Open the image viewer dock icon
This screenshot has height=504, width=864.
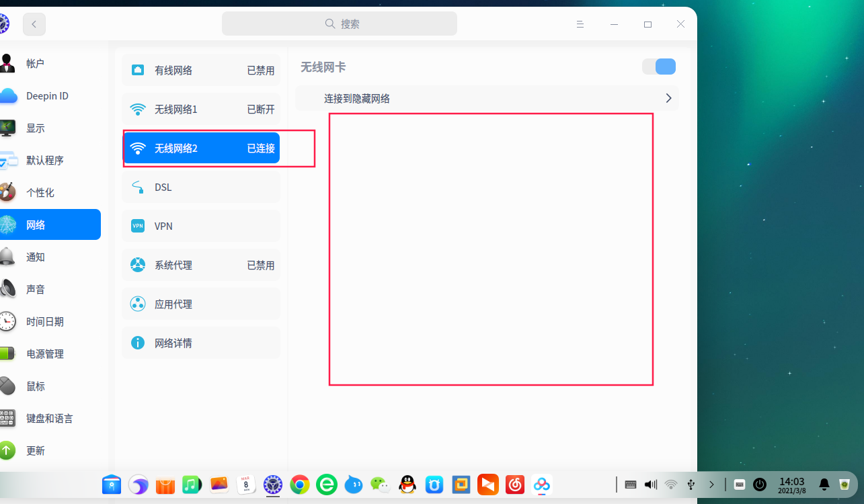tap(219, 484)
